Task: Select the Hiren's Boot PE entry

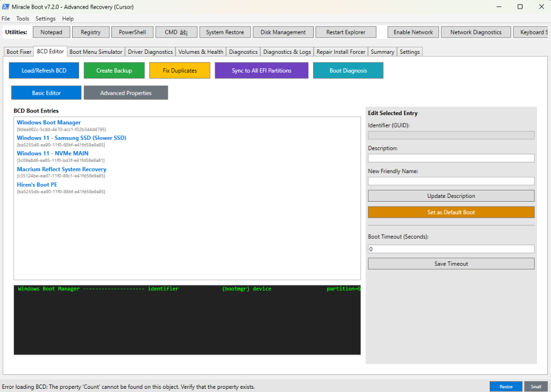Action: [x=37, y=184]
